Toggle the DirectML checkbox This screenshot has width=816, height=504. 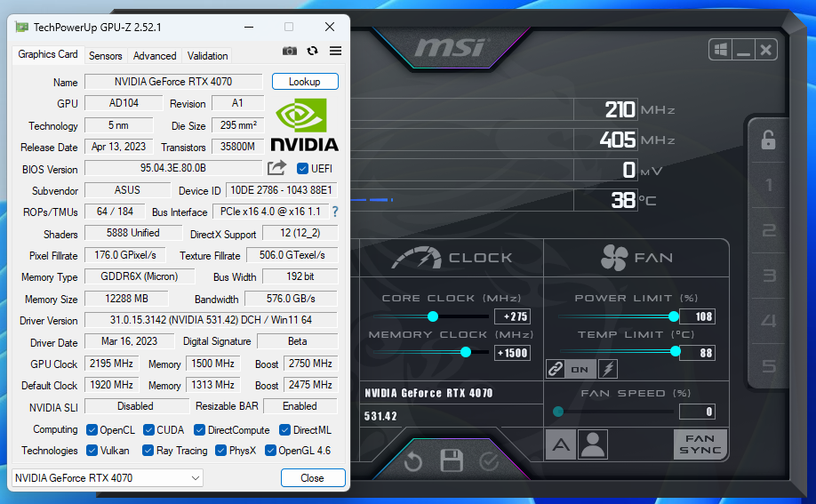284,430
